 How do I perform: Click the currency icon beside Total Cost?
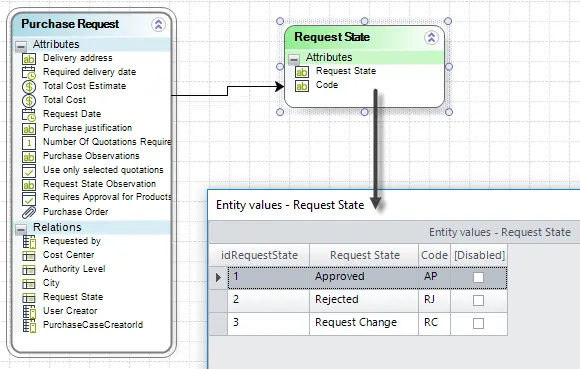(29, 100)
